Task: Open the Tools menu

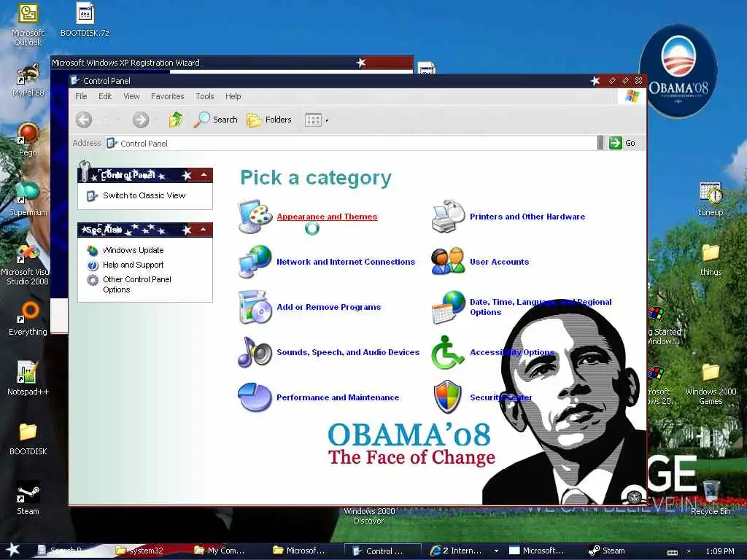Action: [205, 96]
